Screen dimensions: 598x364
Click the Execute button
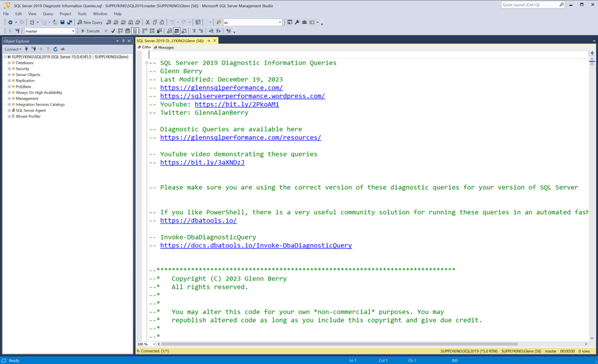coord(91,31)
